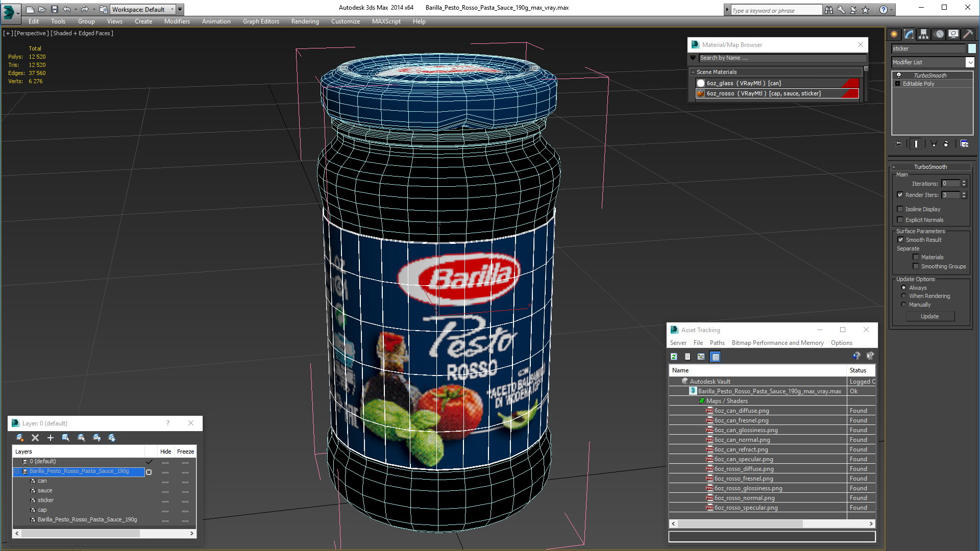The width and height of the screenshot is (980, 551).
Task: Select When Rendering update option
Action: pos(903,296)
